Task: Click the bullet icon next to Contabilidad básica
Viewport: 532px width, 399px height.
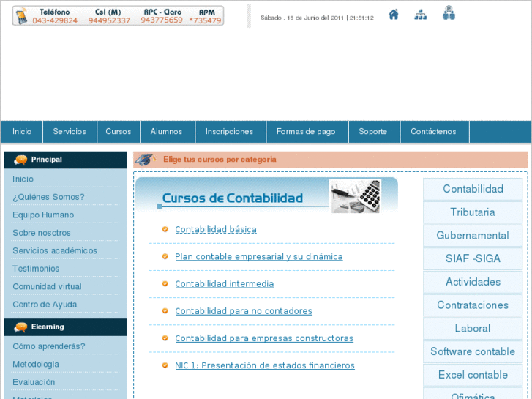Action: tap(165, 229)
